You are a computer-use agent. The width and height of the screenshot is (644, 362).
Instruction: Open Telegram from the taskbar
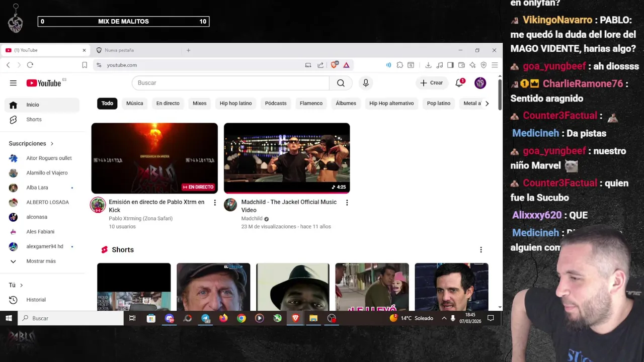(x=205, y=318)
